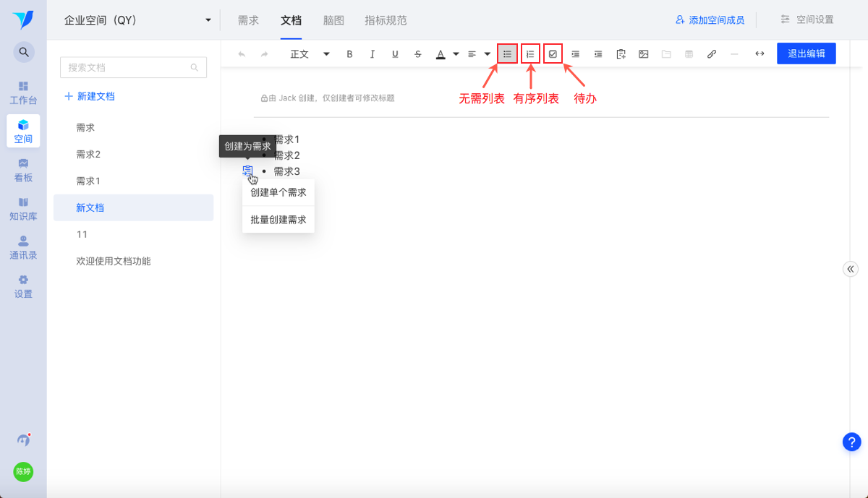
Task: Open 工作台 in the sidebar
Action: tap(23, 93)
